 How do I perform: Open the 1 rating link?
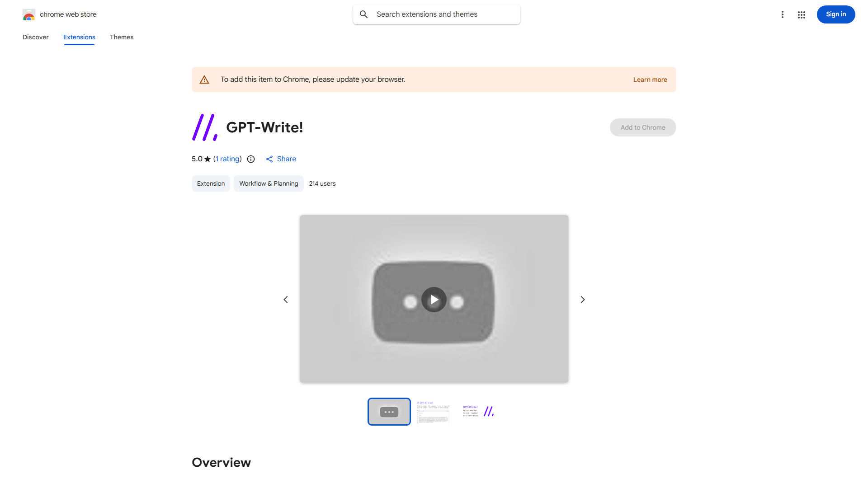click(227, 159)
